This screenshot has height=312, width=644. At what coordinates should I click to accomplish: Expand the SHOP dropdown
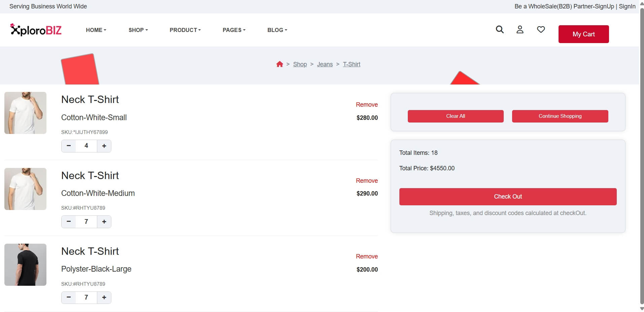[138, 30]
